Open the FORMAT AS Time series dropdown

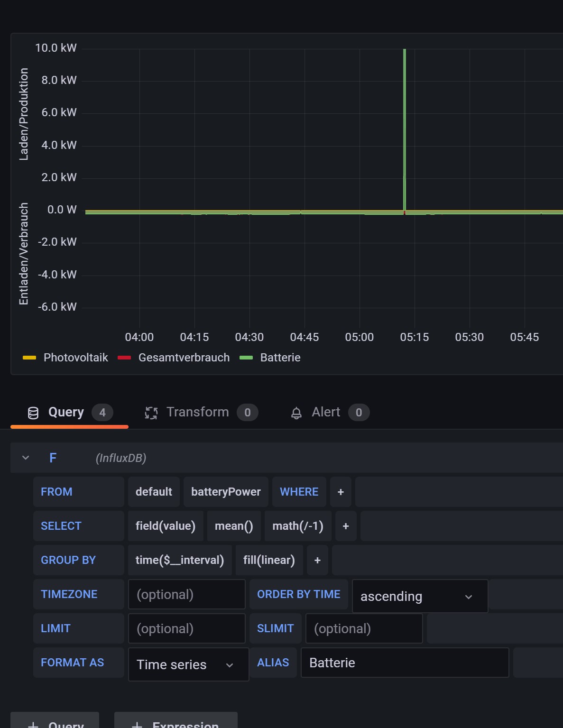click(188, 664)
